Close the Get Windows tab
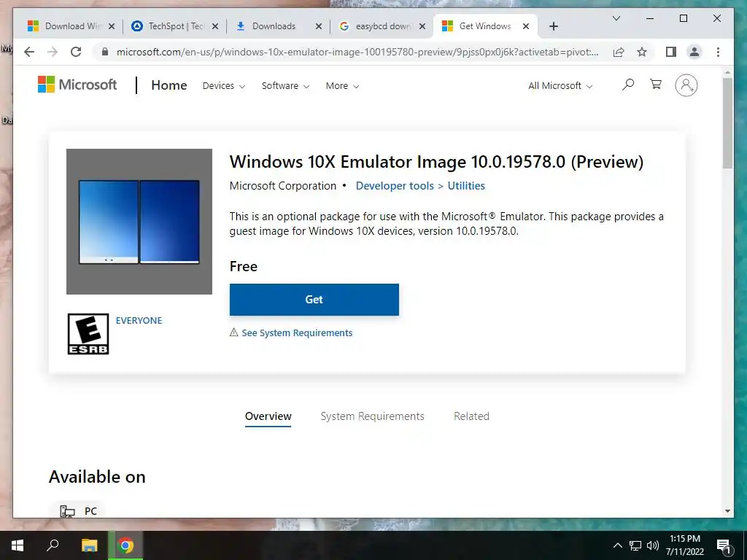The height and width of the screenshot is (560, 747). [526, 26]
